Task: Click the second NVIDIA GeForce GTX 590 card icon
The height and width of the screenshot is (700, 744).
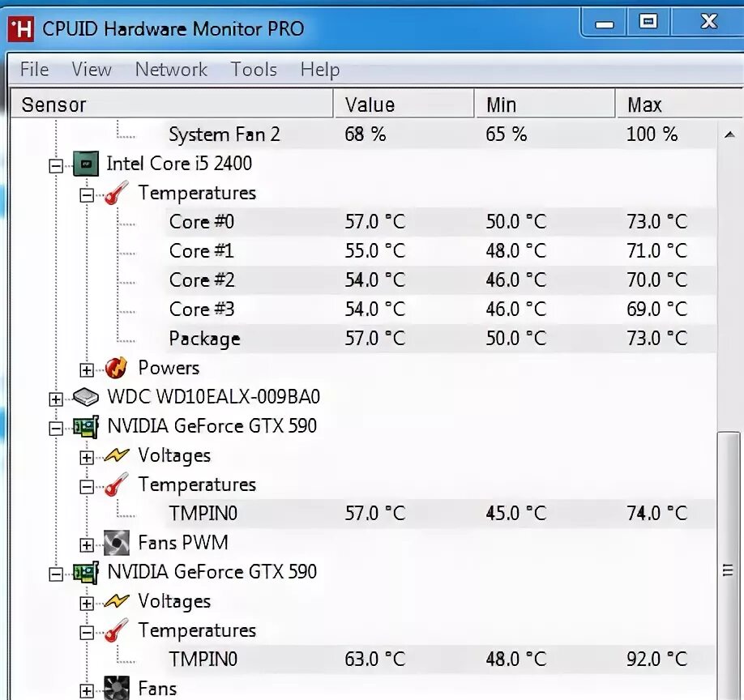Action: [86, 573]
